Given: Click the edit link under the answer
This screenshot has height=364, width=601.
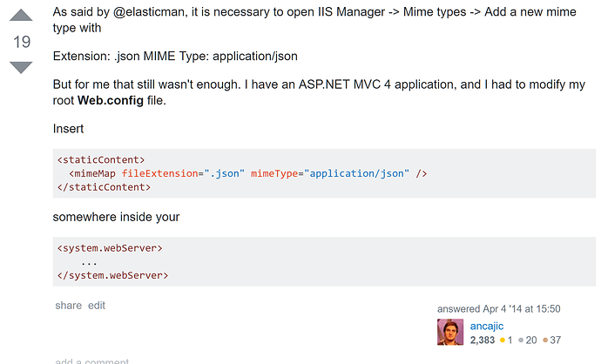Looking at the screenshot, I should pos(96,306).
